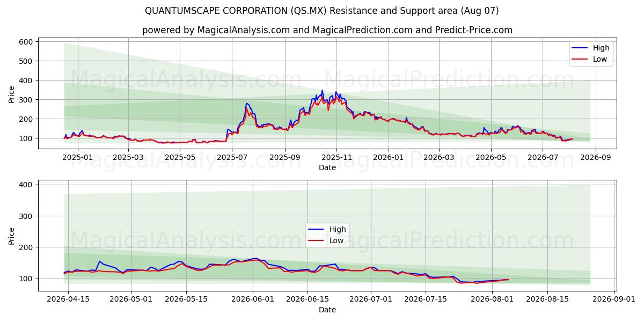Click 'High' in the bottom chart legend
Image resolution: width=644 pixels, height=322 pixels.
(338, 229)
